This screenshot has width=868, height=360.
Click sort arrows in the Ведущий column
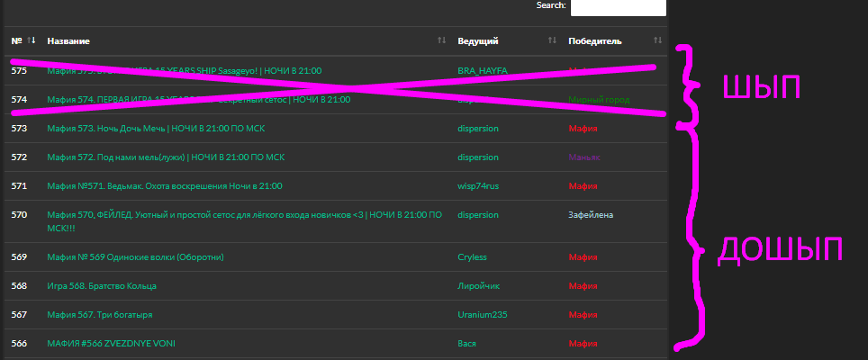[551, 40]
